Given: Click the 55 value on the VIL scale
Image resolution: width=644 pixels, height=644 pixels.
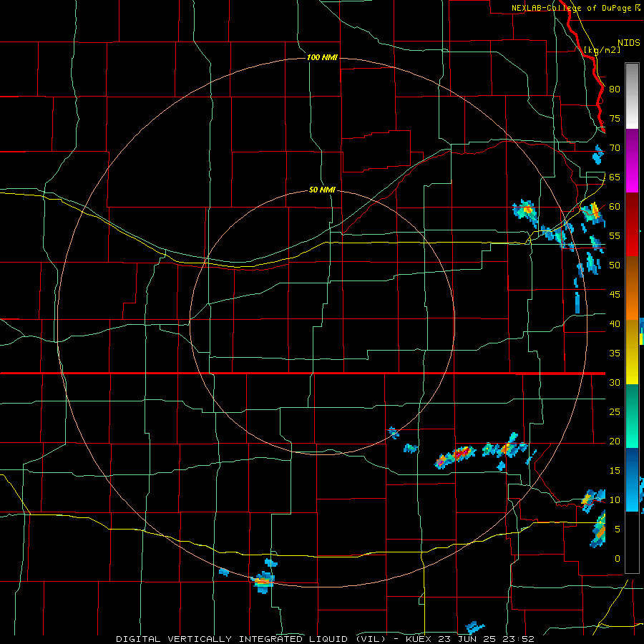Looking at the screenshot, I should pos(615,235).
